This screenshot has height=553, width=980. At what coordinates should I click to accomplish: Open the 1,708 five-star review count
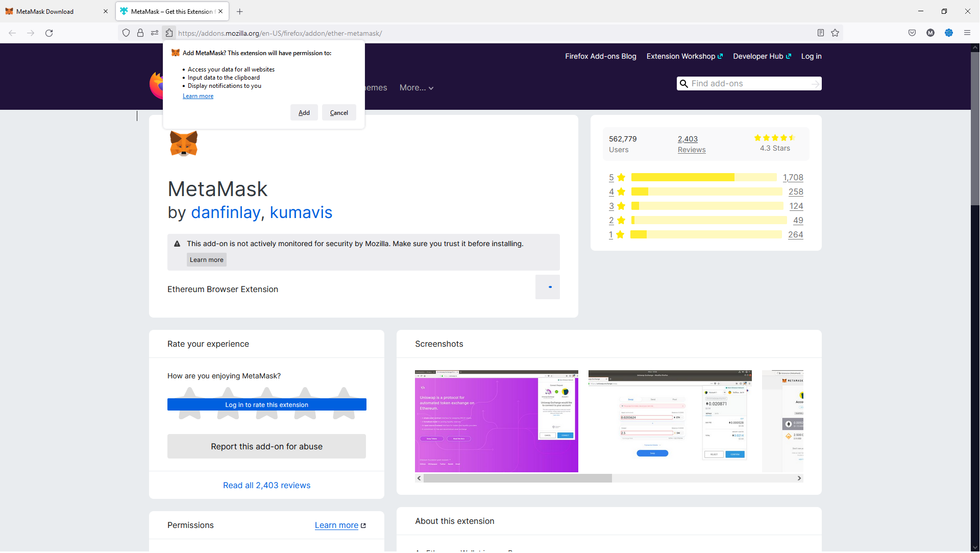[793, 178]
